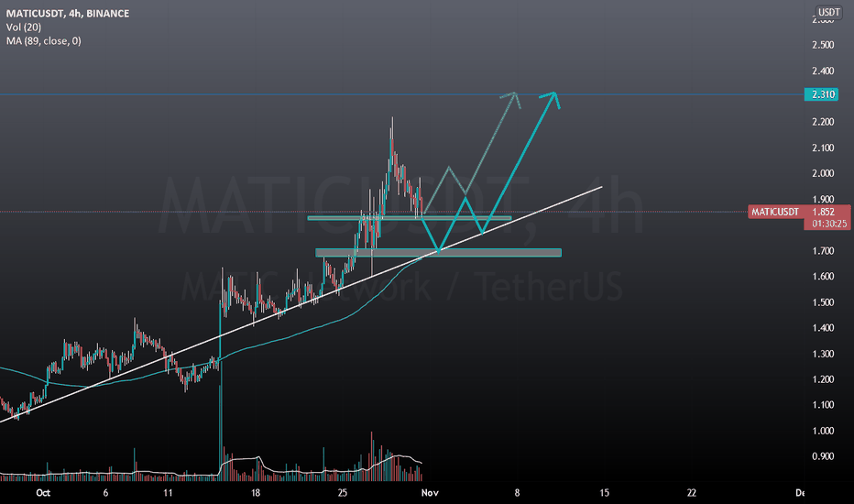Click the Nov date axis label
Image resolution: width=854 pixels, height=504 pixels.
click(x=430, y=493)
